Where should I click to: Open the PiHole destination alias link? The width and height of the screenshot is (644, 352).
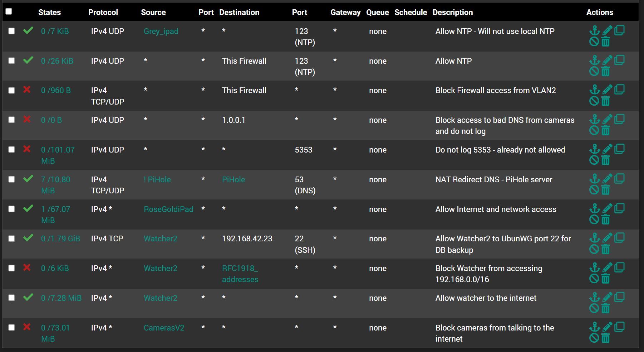click(233, 179)
